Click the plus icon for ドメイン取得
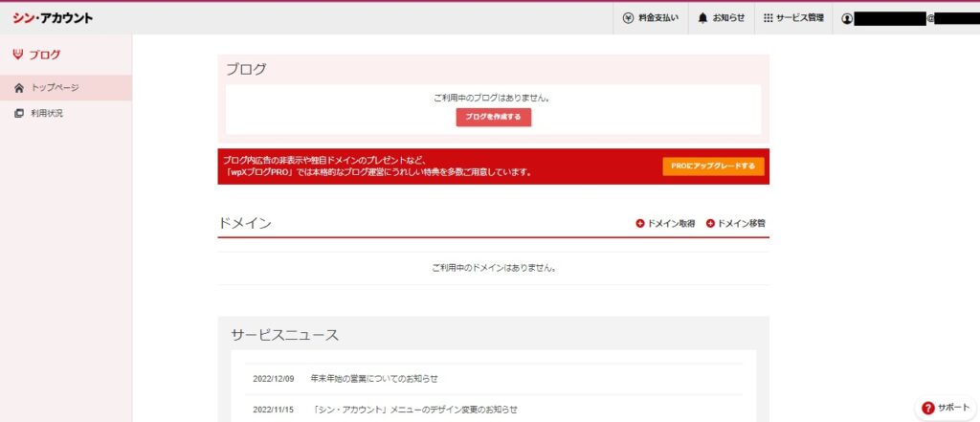Image resolution: width=980 pixels, height=422 pixels. [x=640, y=223]
